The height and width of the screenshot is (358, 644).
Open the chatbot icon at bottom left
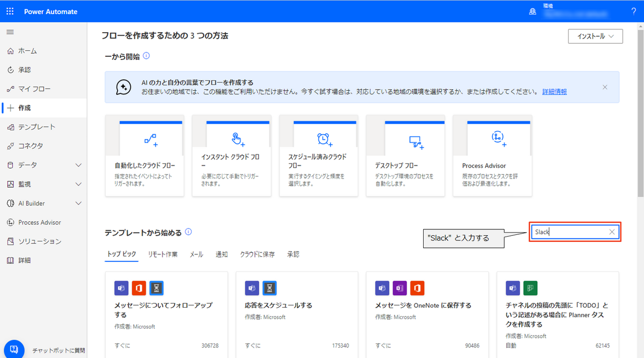click(x=14, y=349)
